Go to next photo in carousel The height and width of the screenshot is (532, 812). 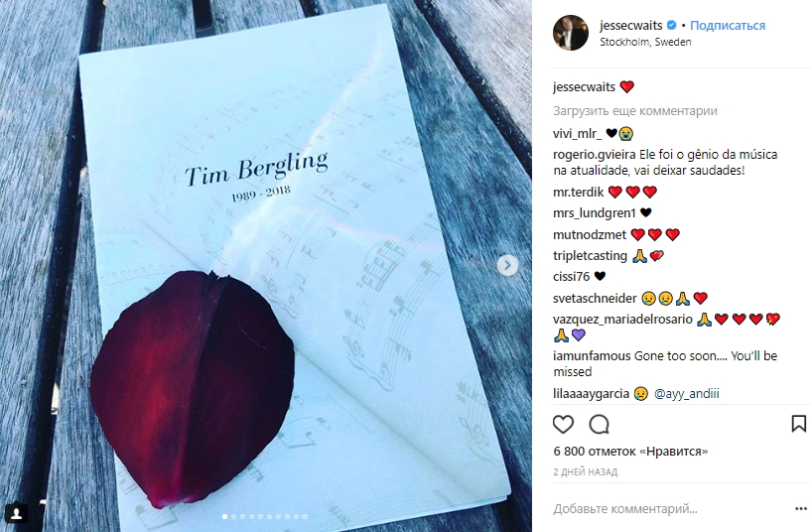[x=508, y=265]
